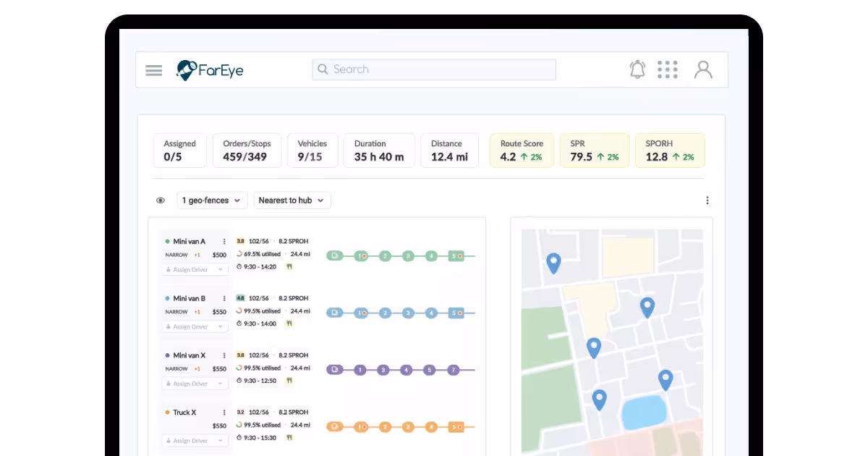Open Assign Driver dropdown for Mini van X
868x456 pixels.
click(194, 384)
